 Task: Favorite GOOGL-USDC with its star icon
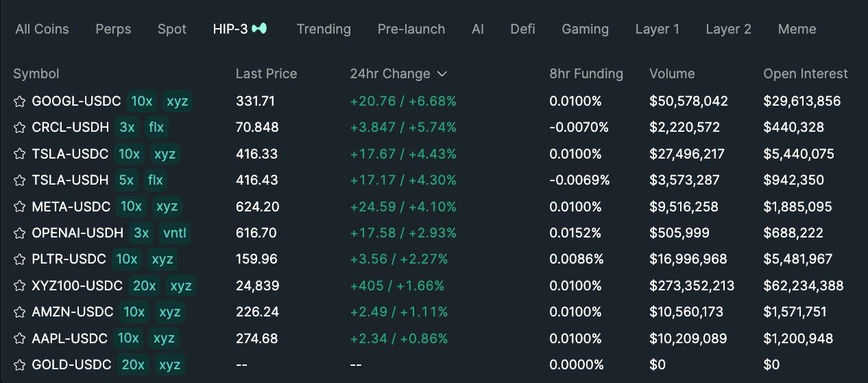pos(19,102)
